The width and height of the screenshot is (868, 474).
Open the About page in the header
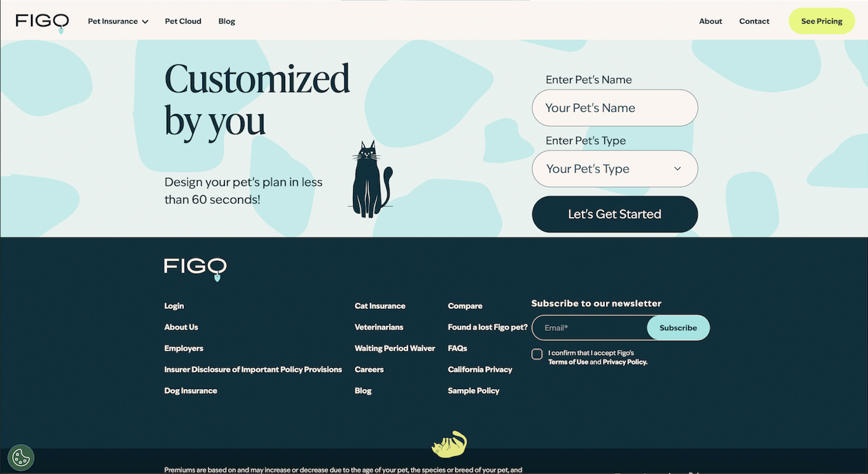click(710, 21)
